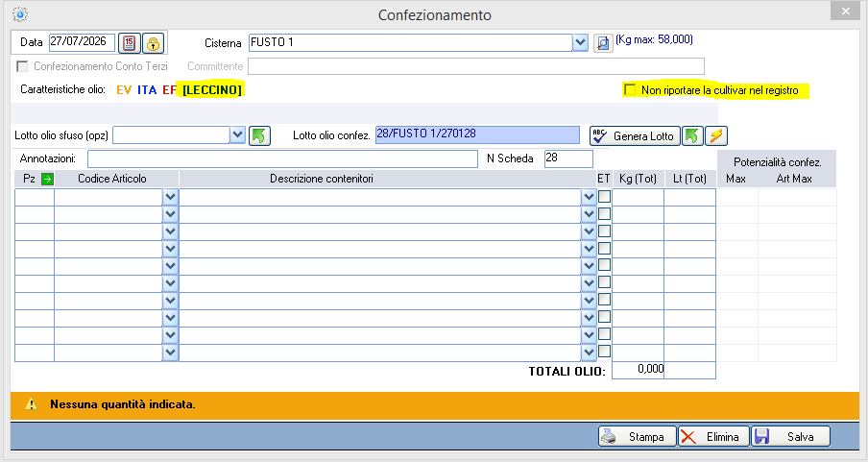Open Codice Articolo dropdown in second row

(x=171, y=214)
